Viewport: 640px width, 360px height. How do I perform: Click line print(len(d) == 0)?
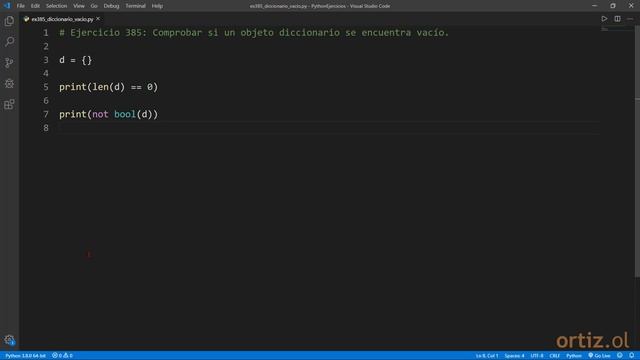(108, 87)
